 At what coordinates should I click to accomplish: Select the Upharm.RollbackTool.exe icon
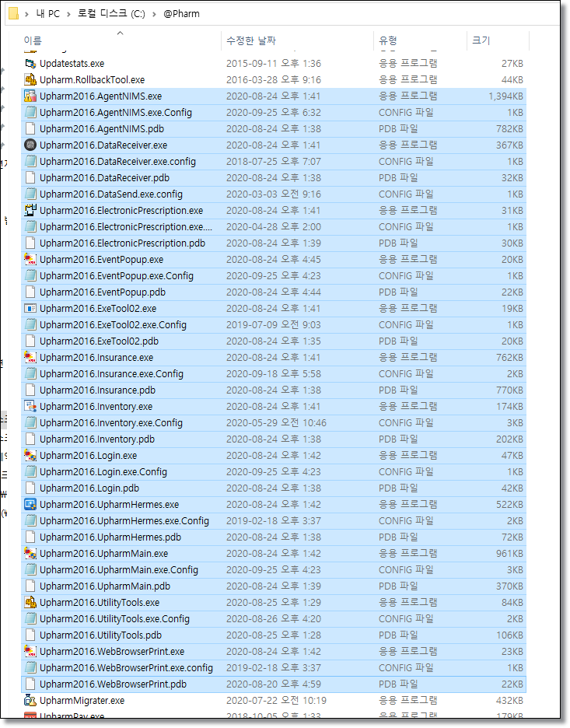[x=30, y=80]
